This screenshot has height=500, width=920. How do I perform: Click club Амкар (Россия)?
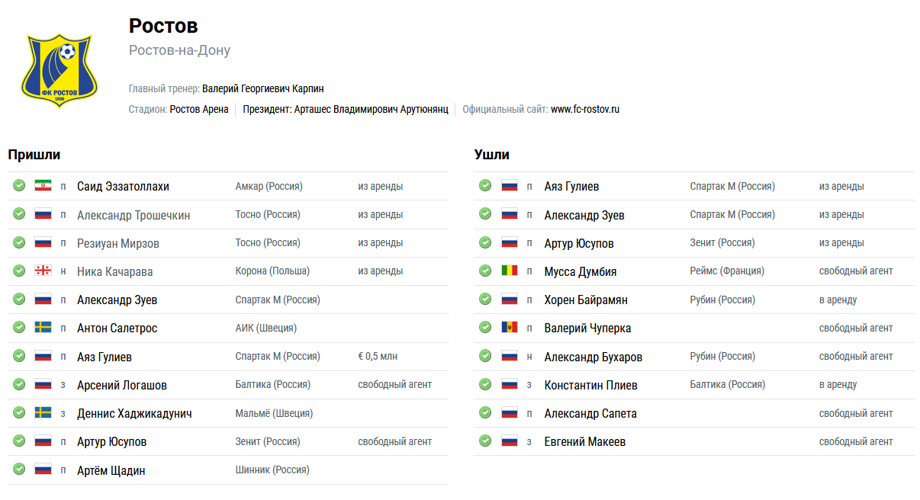point(269,186)
